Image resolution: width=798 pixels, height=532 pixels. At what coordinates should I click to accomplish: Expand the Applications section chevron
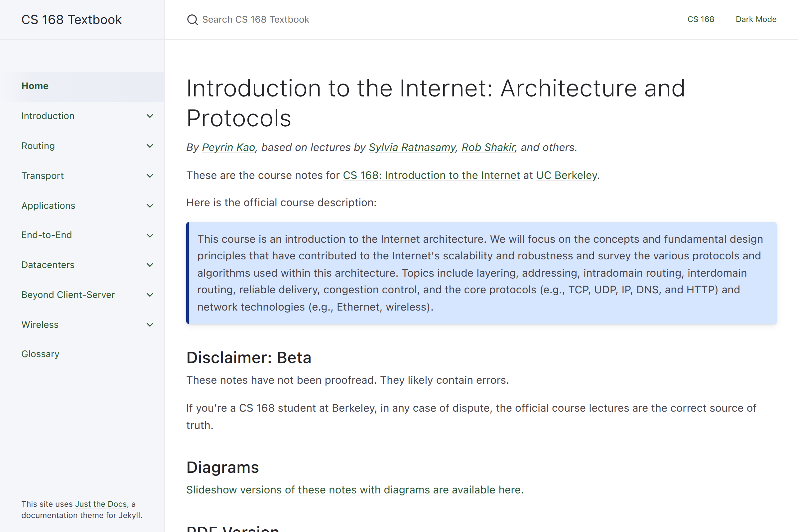coord(150,205)
